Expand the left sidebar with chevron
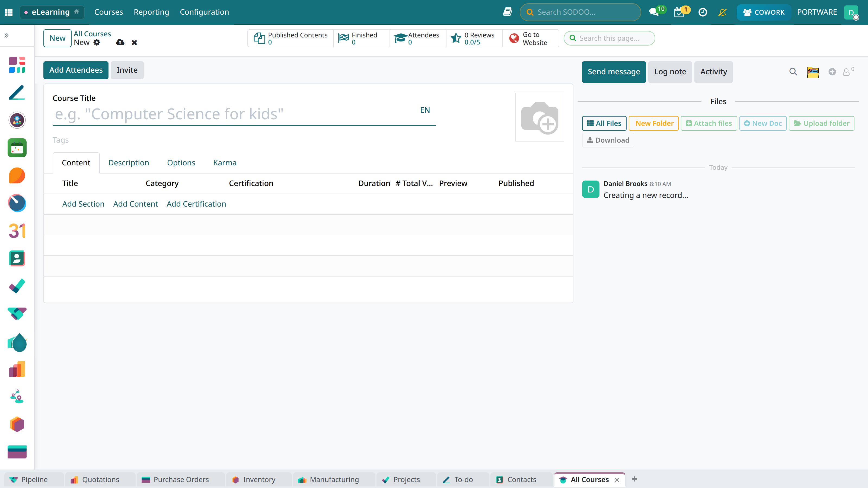This screenshot has width=868, height=488. click(x=7, y=35)
